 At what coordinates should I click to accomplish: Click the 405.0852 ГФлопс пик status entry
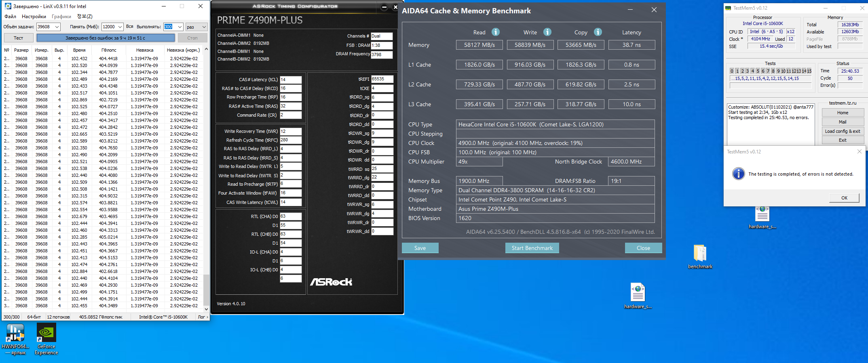click(101, 317)
